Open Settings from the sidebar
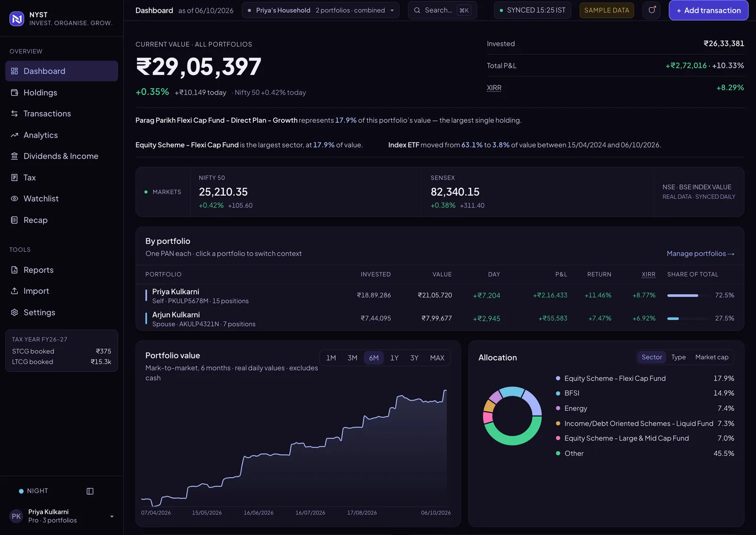Viewport: 756px width, 535px height. pyautogui.click(x=62, y=313)
